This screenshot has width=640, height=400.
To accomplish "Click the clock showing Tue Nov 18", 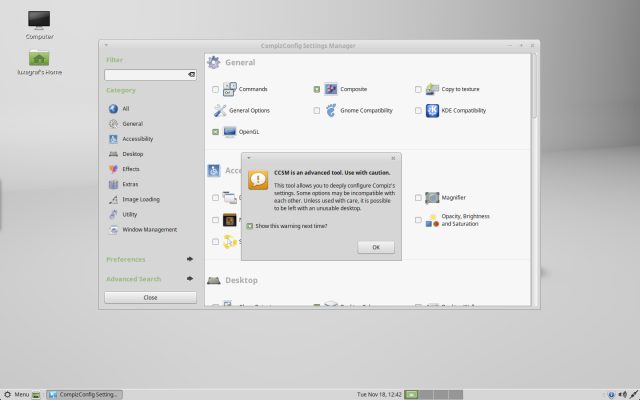I will tap(379, 395).
